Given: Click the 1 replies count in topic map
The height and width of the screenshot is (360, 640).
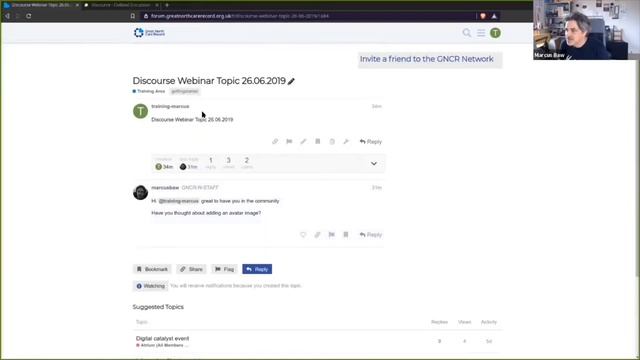Looking at the screenshot, I should pyautogui.click(x=211, y=163).
